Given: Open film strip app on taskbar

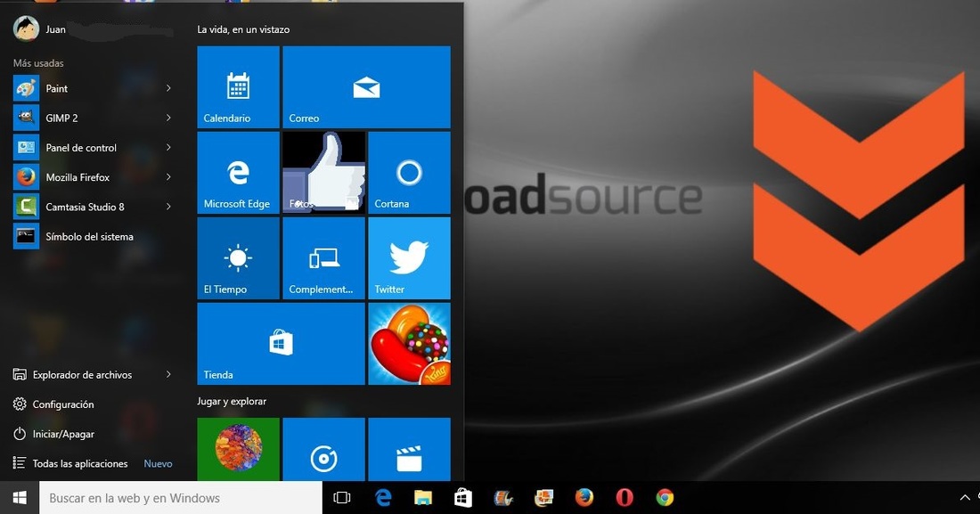Looking at the screenshot, I should (503, 498).
